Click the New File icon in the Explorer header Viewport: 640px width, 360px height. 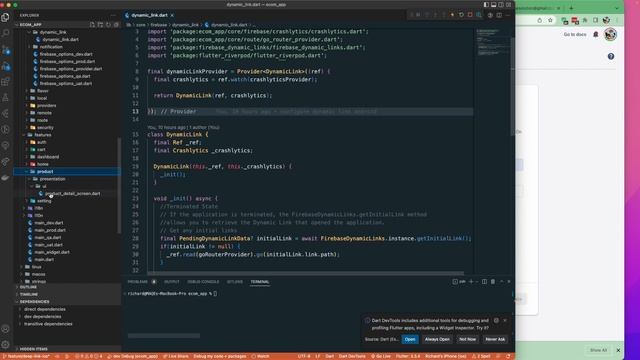click(92, 24)
